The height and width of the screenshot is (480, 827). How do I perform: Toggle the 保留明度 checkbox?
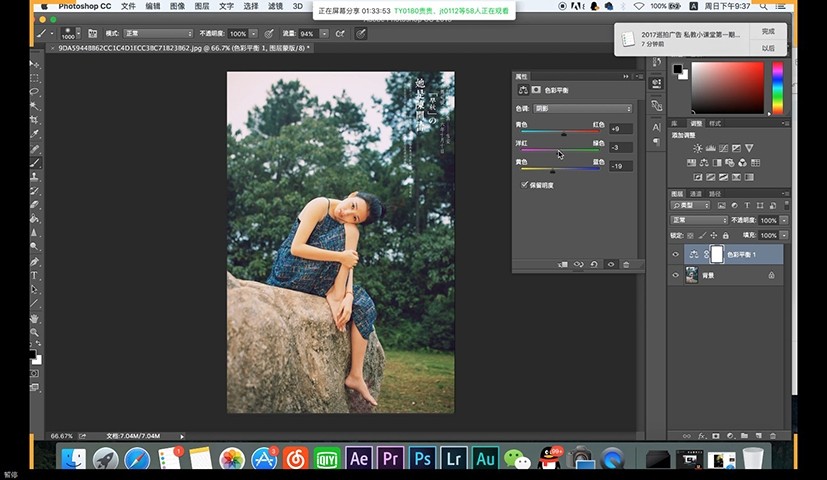(525, 185)
